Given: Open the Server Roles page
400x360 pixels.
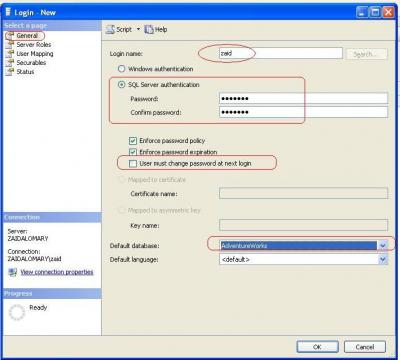Looking at the screenshot, I should click(x=34, y=45).
